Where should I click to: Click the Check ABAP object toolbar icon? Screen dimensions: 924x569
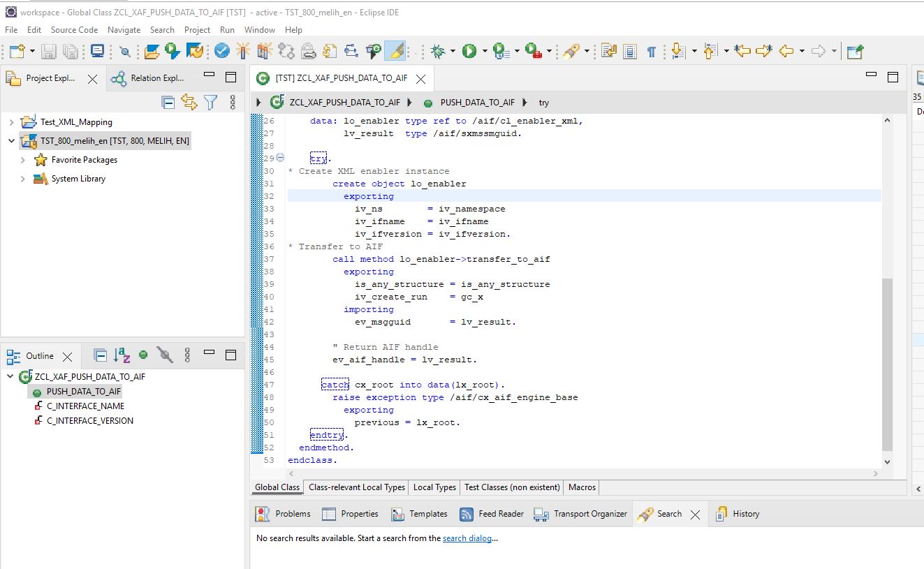222,51
